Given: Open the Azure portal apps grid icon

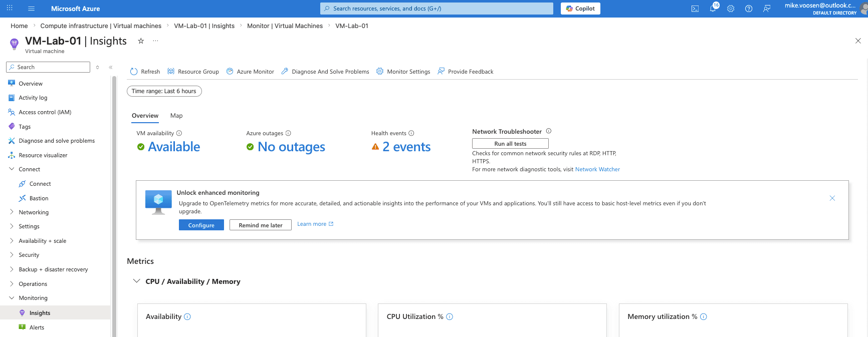Looking at the screenshot, I should point(10,9).
